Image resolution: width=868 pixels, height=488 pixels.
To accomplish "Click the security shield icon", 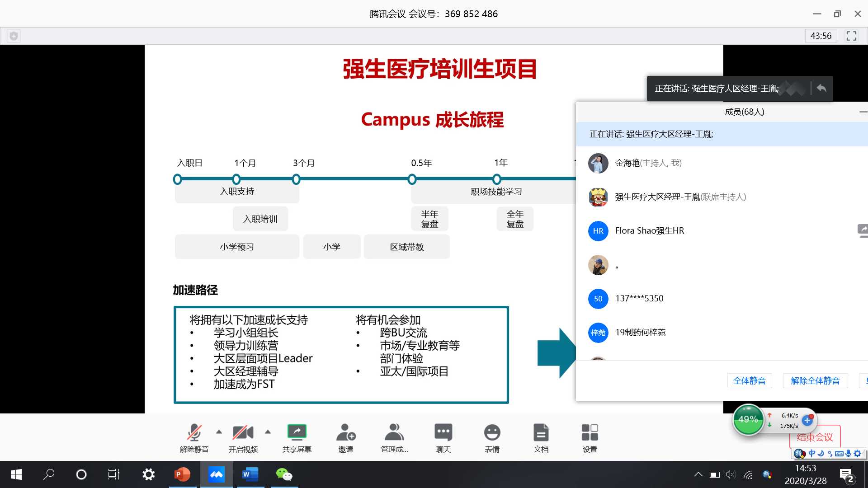I will [14, 36].
